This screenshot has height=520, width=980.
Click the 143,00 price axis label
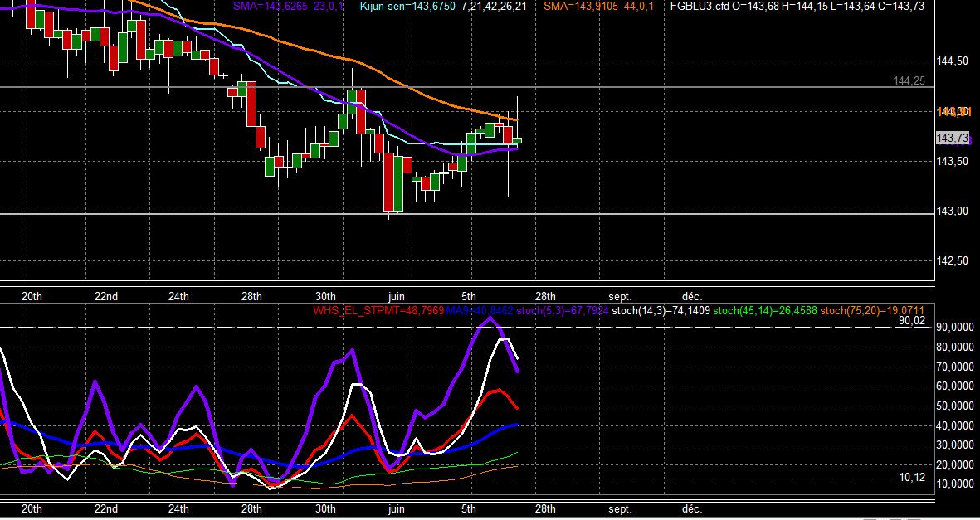pos(953,211)
